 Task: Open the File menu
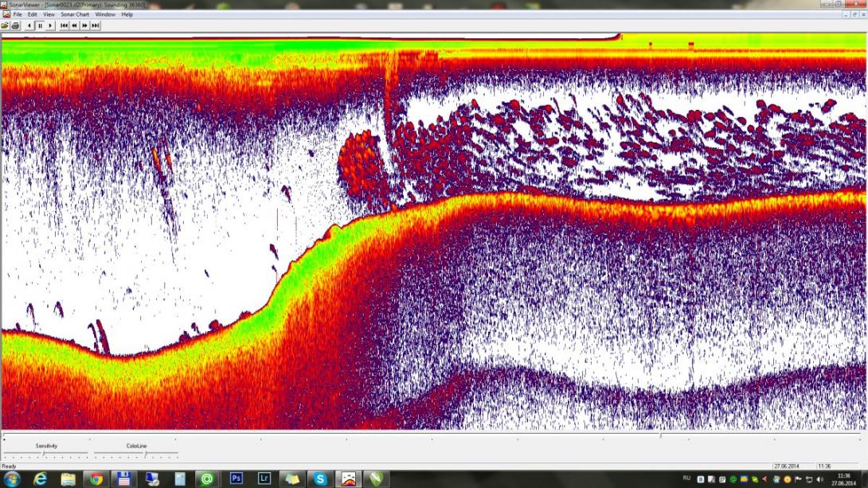click(x=18, y=14)
